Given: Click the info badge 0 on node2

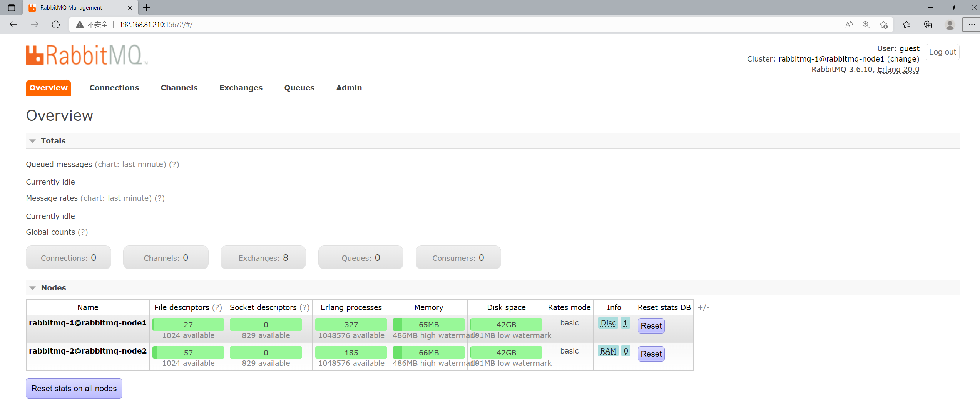Looking at the screenshot, I should pyautogui.click(x=626, y=351).
